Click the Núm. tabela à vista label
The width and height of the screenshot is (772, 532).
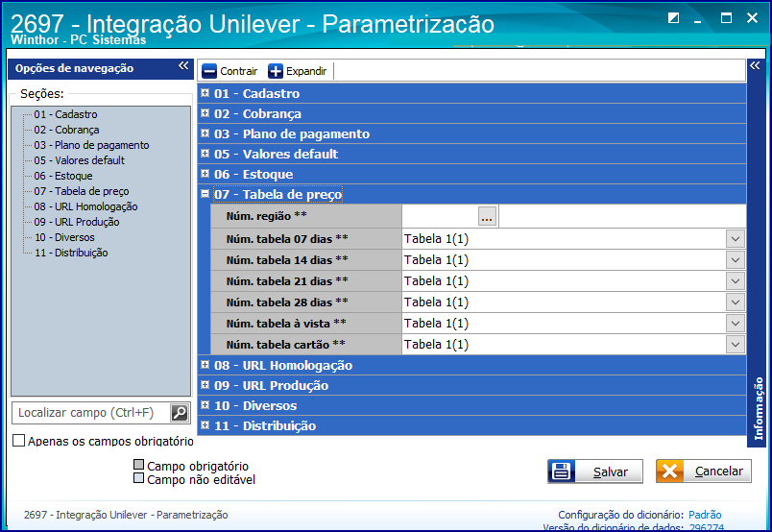286,324
